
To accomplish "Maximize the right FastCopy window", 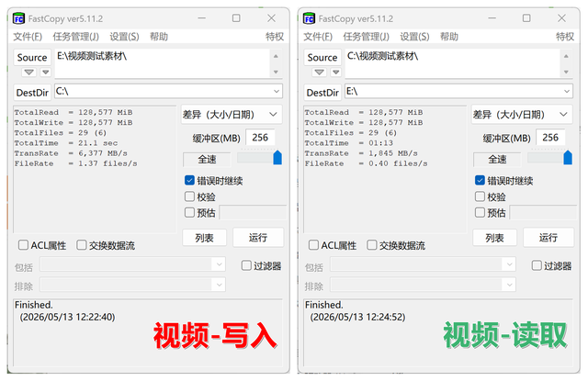I will tap(526, 18).
